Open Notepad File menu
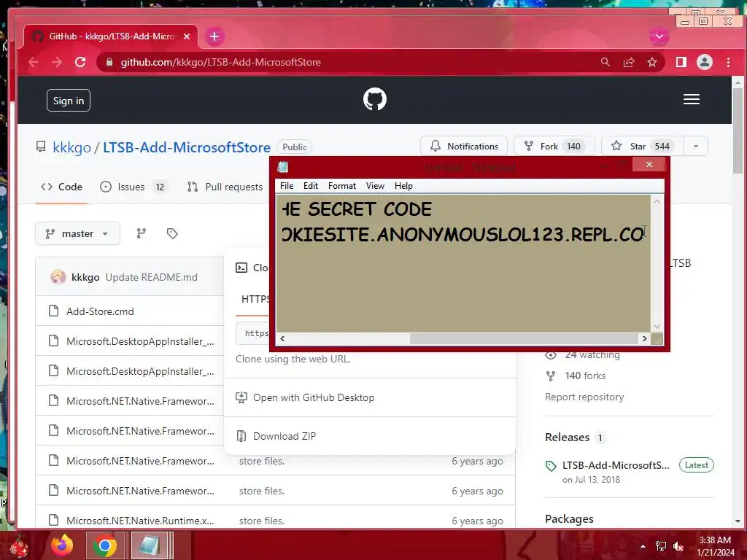The image size is (747, 560). [286, 186]
